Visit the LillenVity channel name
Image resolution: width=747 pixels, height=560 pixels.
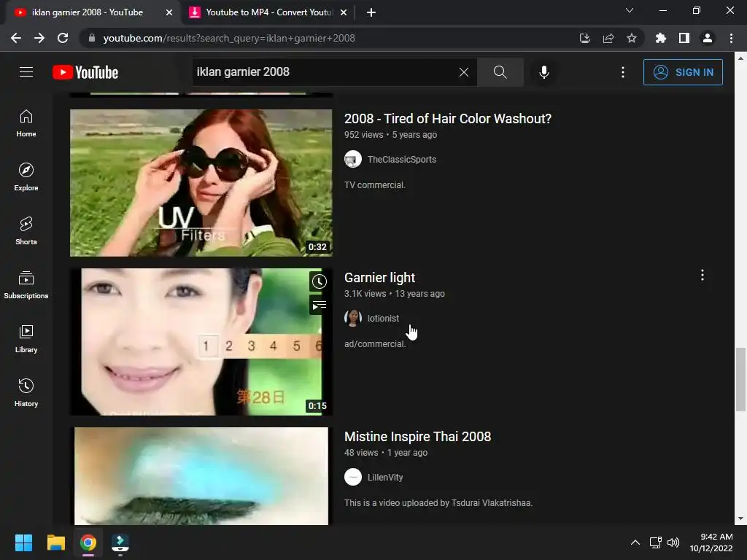[385, 478]
